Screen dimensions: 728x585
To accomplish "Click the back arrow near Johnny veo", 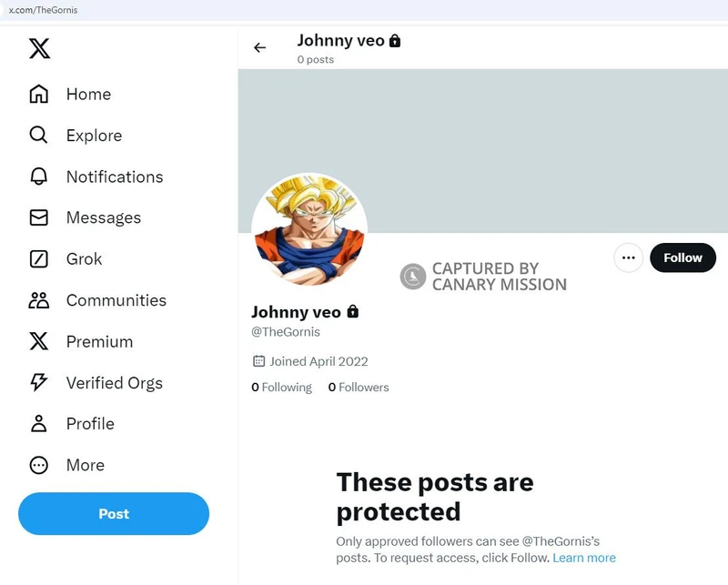I will point(260,48).
